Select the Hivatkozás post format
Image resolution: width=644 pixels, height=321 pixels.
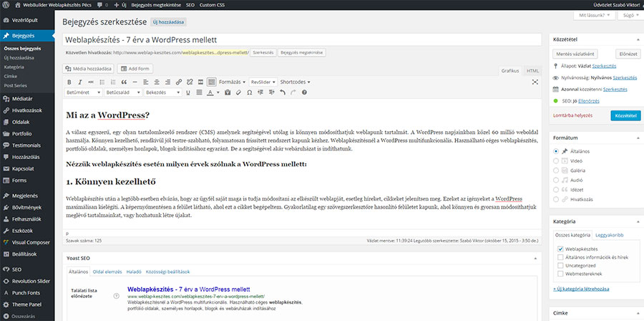point(556,199)
